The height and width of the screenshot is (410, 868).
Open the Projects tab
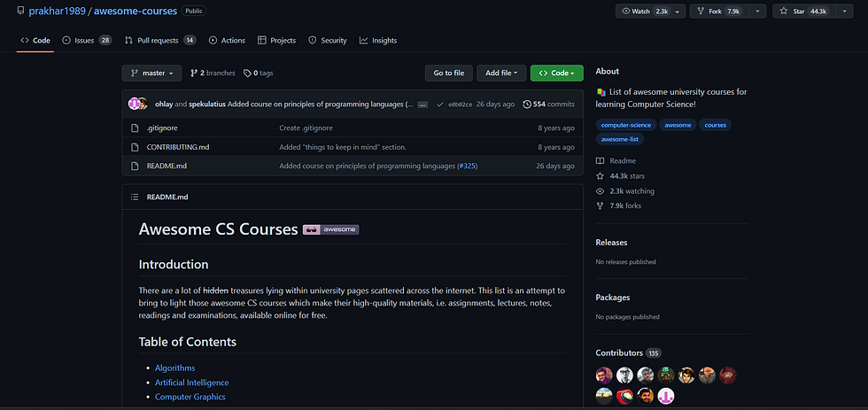(276, 41)
